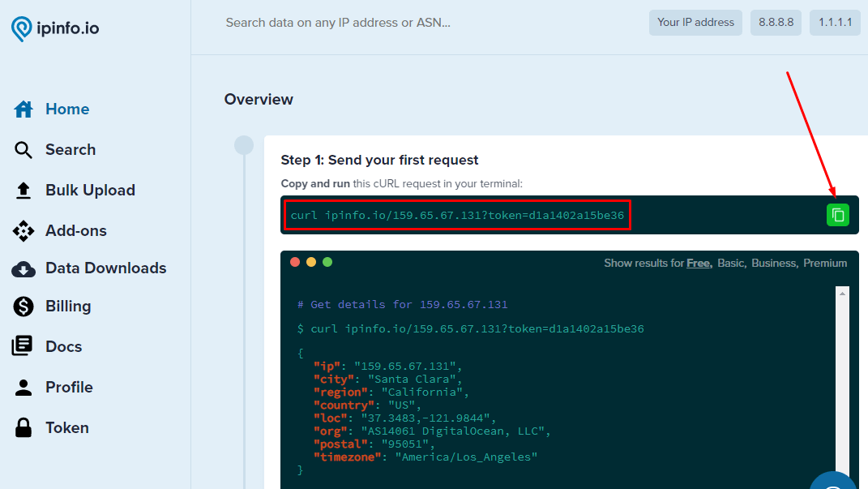Click the "timezone": "America/Los_Angeles" line
This screenshot has width=868, height=489.
(x=425, y=457)
